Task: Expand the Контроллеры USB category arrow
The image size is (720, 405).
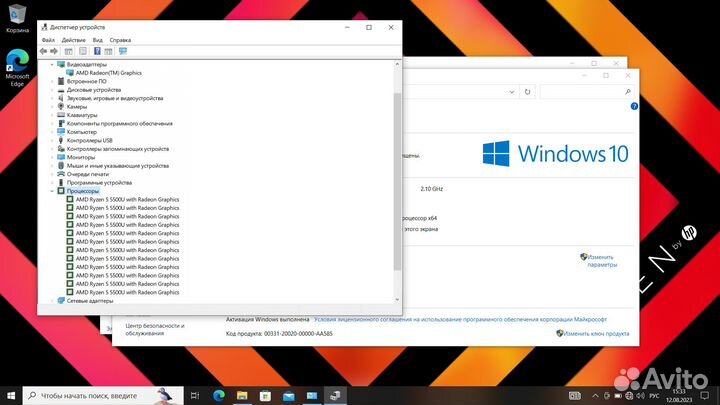Action: point(52,140)
